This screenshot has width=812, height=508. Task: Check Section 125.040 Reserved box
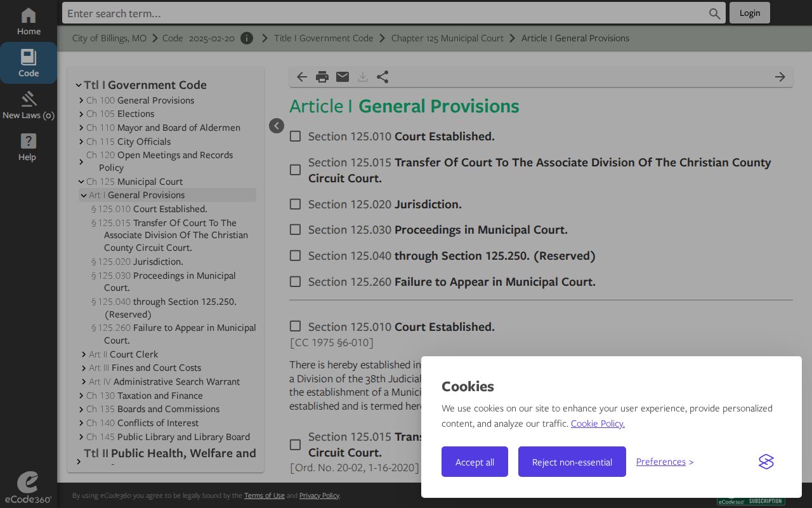[x=295, y=255]
